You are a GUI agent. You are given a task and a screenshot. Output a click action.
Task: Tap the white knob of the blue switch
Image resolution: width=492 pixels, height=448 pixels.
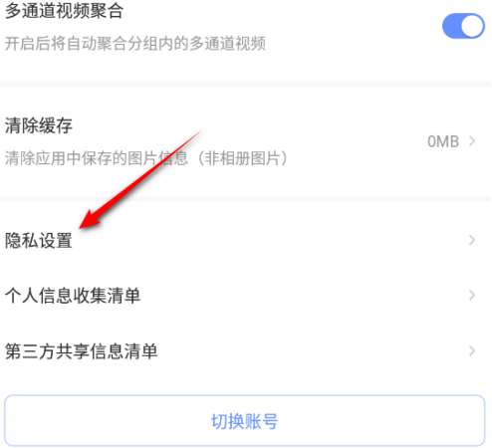click(472, 26)
